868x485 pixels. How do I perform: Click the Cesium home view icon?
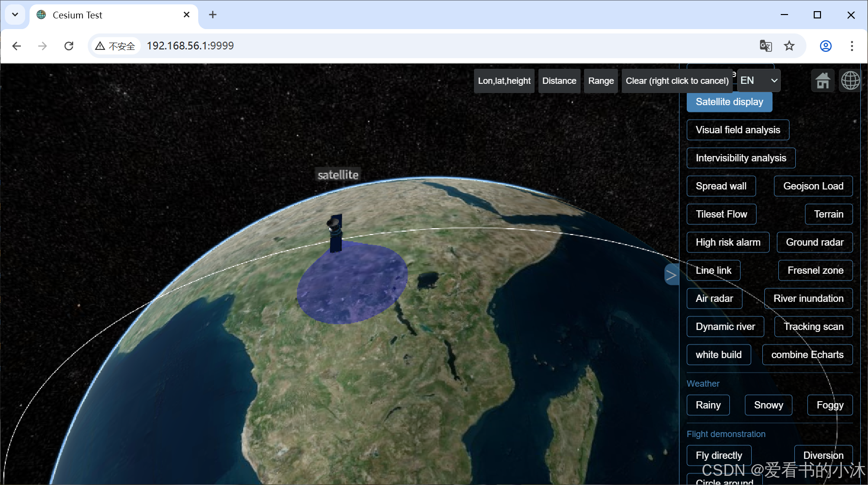[x=822, y=80]
